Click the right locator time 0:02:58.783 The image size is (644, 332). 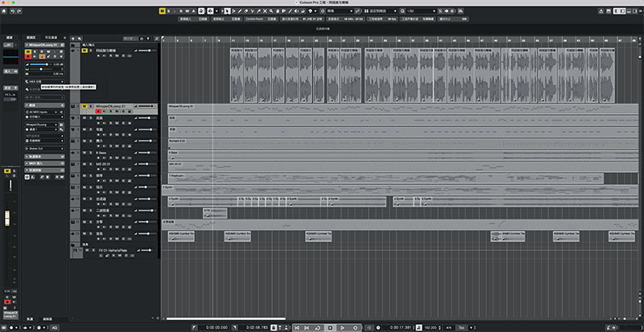click(x=257, y=327)
